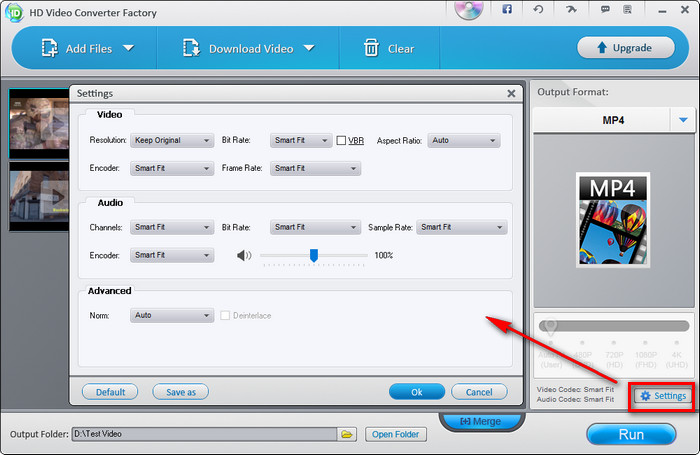Toggle the Deinterlace checkbox
700x455 pixels.
tap(225, 316)
